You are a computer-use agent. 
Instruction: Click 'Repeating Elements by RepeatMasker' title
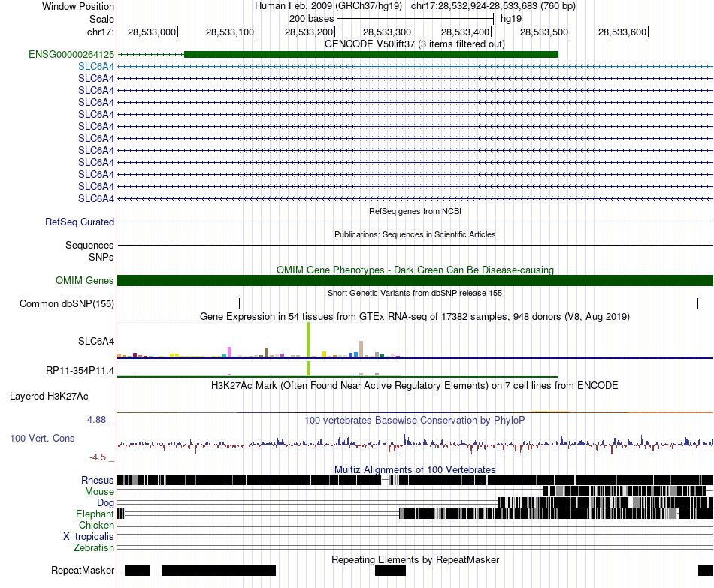(x=416, y=559)
